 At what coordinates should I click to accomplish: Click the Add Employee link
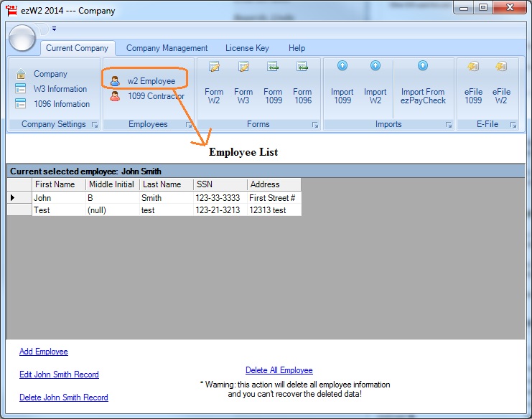click(44, 352)
